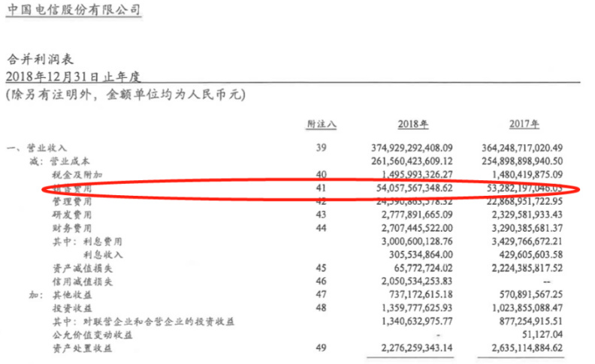Select the value 2,707,445,522.00
595x364 pixels.
(x=418, y=228)
